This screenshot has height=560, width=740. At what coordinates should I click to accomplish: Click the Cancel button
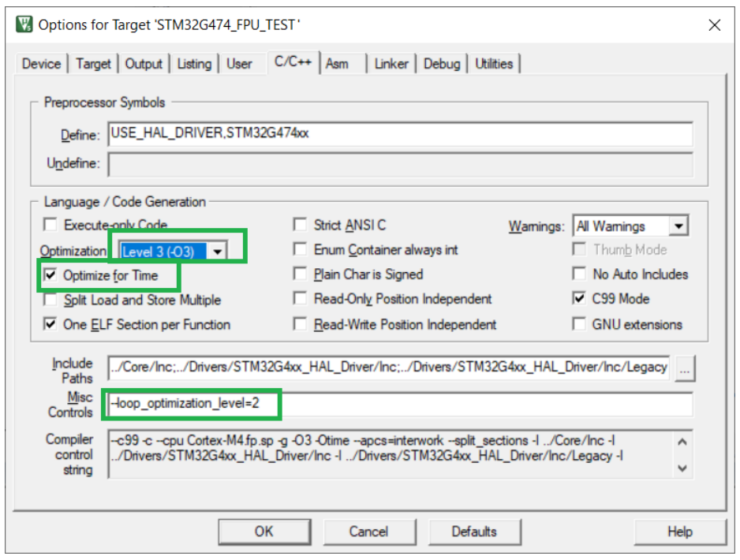[369, 532]
